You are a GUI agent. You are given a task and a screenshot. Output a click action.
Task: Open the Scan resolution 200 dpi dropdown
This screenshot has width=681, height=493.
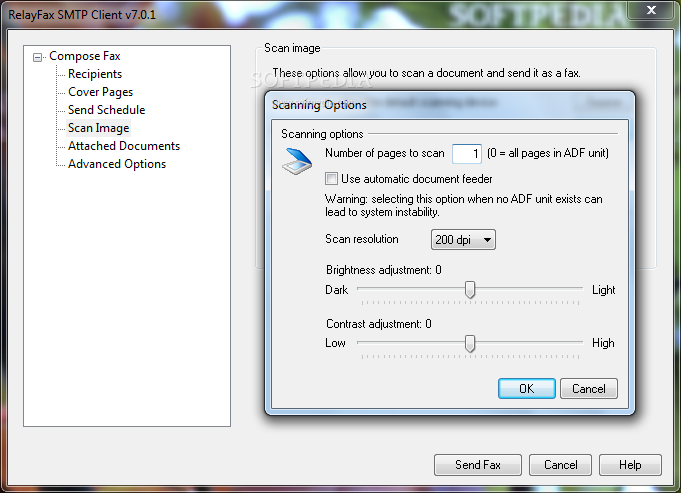(x=463, y=240)
